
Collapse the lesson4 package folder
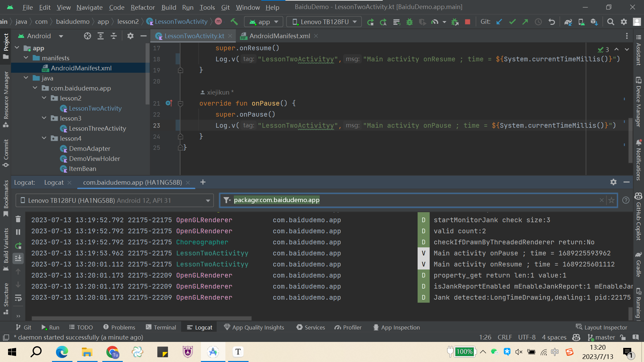click(44, 138)
